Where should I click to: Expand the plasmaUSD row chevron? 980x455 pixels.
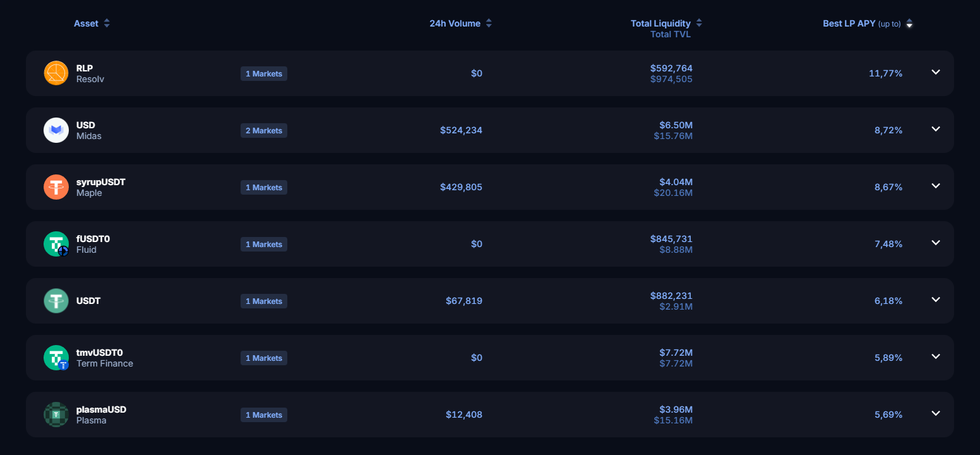pyautogui.click(x=936, y=413)
